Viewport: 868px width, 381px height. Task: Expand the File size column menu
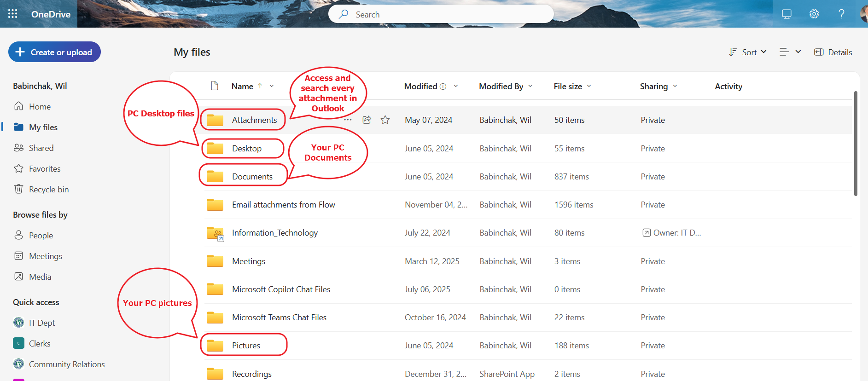589,86
